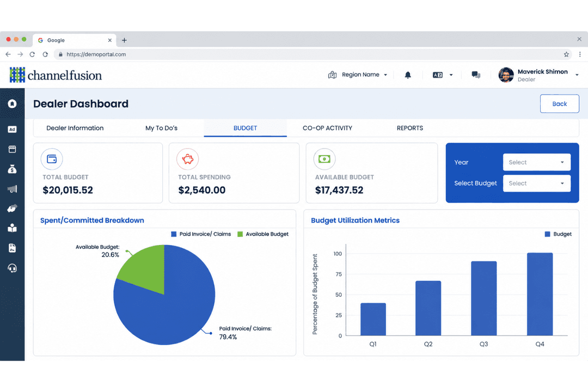588x392 pixels.
Task: Click the browser back arrow
Action: pyautogui.click(x=8, y=54)
